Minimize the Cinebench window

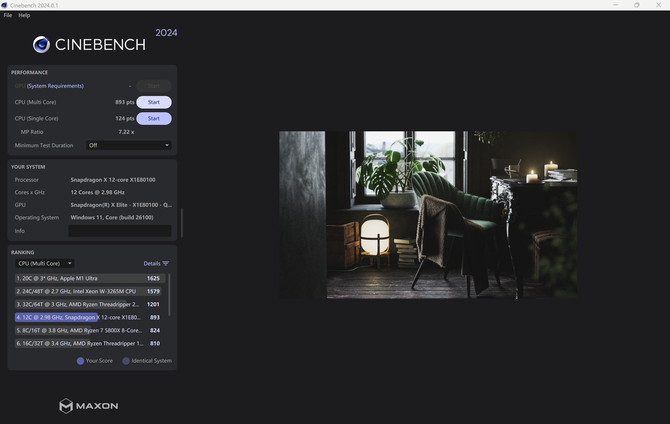tap(616, 5)
